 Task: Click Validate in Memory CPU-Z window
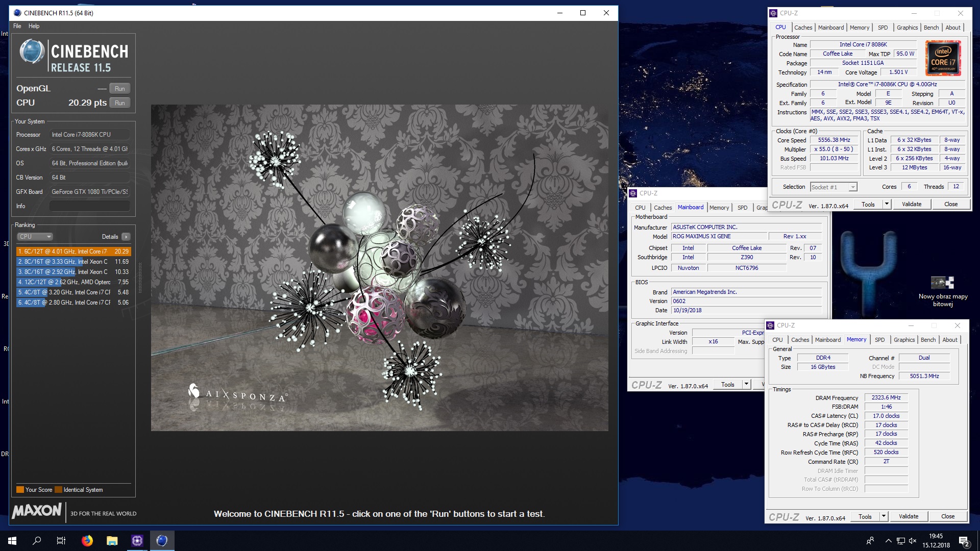pyautogui.click(x=909, y=516)
